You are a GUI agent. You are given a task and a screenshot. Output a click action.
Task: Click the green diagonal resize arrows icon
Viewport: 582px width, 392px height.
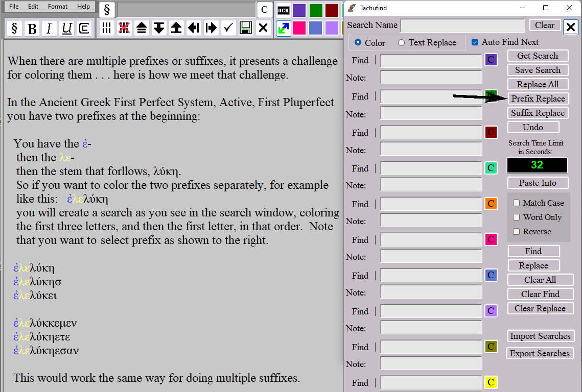tap(284, 29)
